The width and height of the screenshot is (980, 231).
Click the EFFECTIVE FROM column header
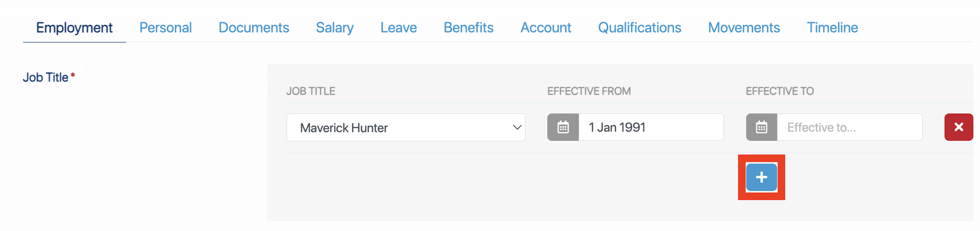589,91
